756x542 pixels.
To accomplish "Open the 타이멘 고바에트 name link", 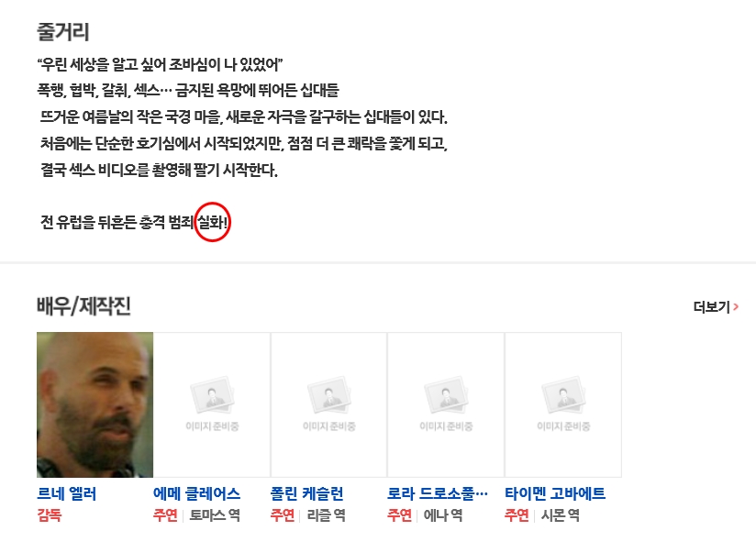I will 555,493.
